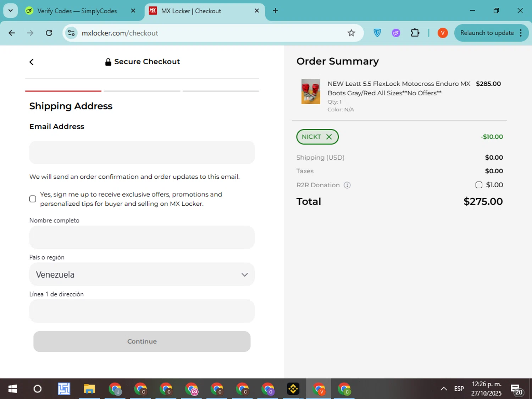The height and width of the screenshot is (399, 532).
Task: Click the -$10.00 discount value
Action: point(492,137)
